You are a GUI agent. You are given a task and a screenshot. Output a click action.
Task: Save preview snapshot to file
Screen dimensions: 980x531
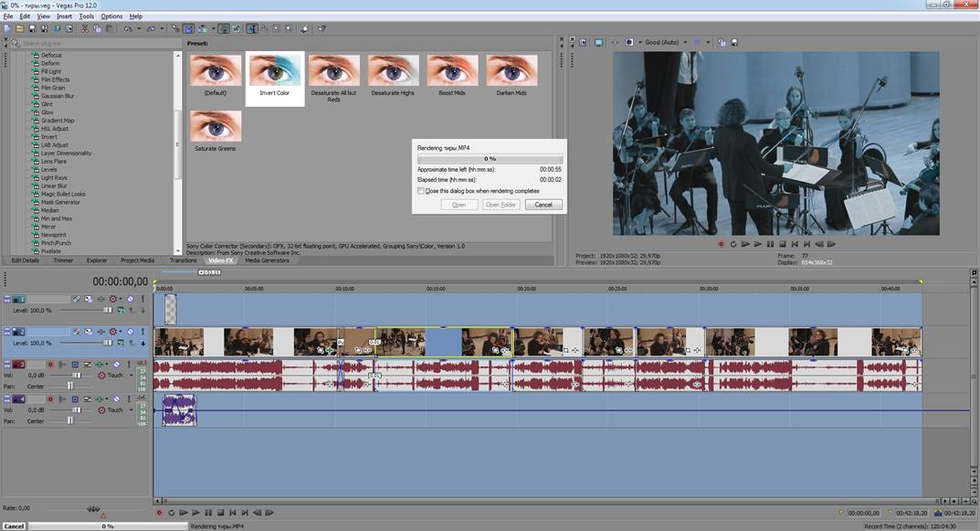[x=734, y=42]
